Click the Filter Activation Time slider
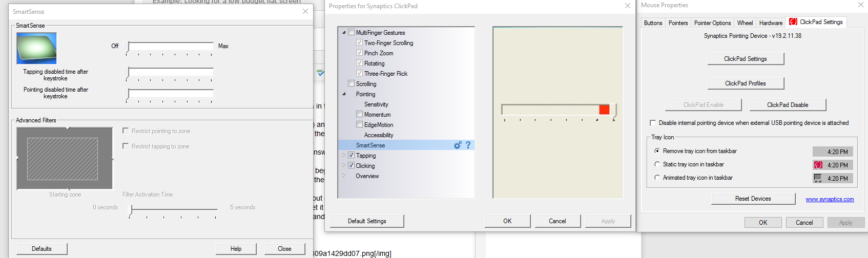The image size is (868, 258). pos(173,210)
